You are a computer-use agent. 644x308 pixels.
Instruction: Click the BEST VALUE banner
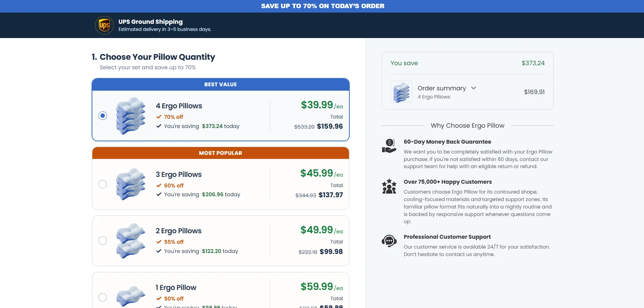click(221, 85)
